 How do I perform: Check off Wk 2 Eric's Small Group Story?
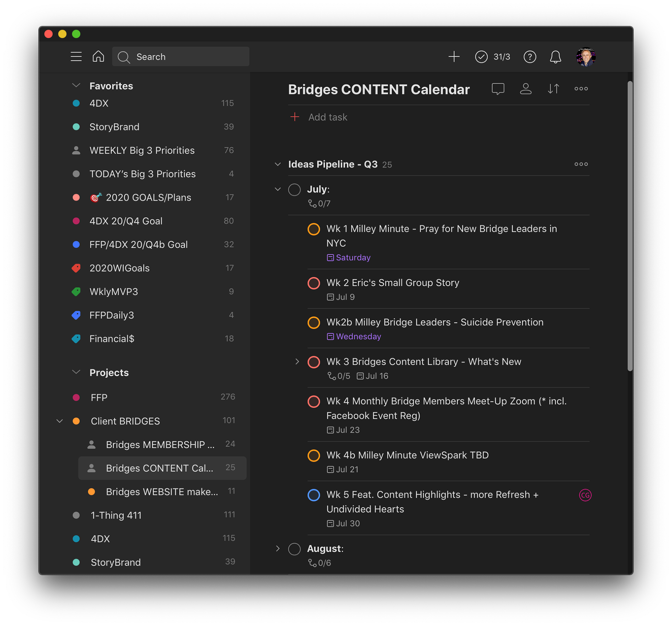(314, 283)
